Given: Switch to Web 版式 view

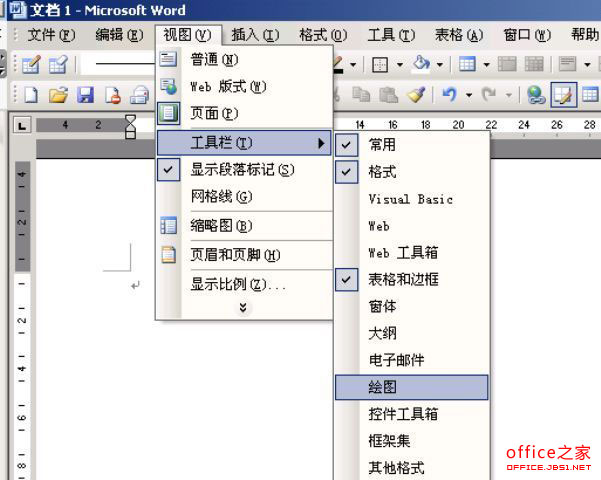Looking at the screenshot, I should tap(244, 86).
